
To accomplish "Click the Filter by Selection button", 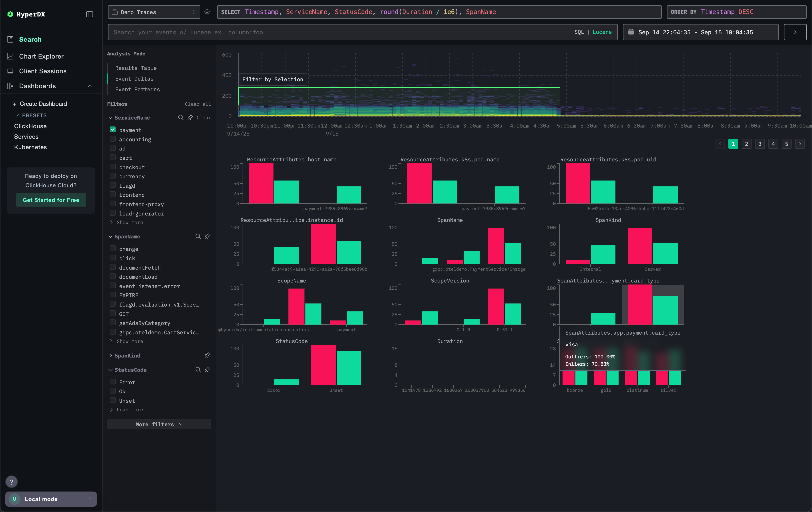I will point(272,79).
